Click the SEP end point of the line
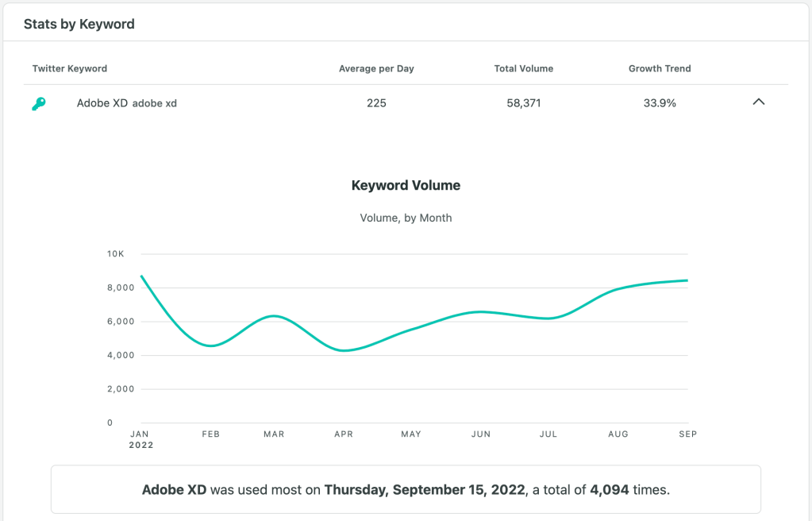This screenshot has width=812, height=521. click(687, 280)
